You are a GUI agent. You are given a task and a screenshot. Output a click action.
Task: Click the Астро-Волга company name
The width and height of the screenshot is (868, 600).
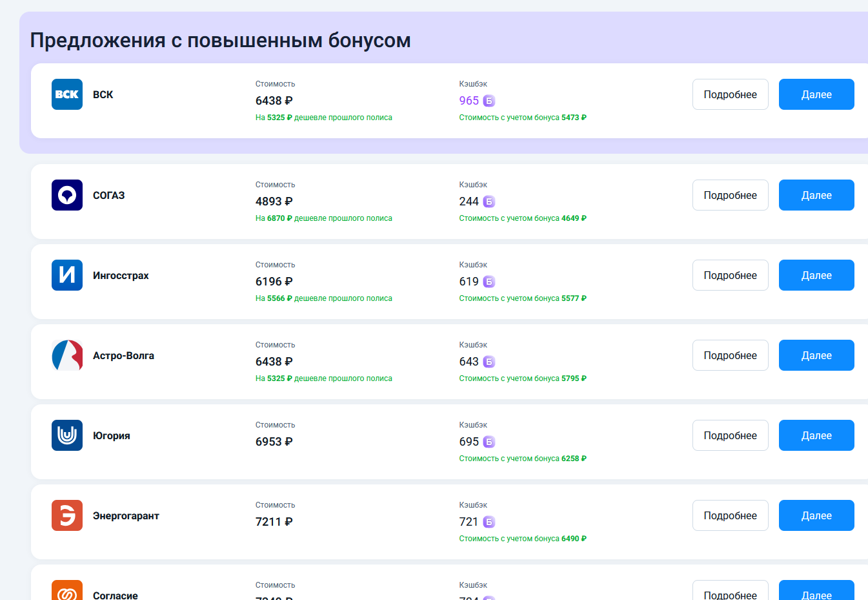123,356
